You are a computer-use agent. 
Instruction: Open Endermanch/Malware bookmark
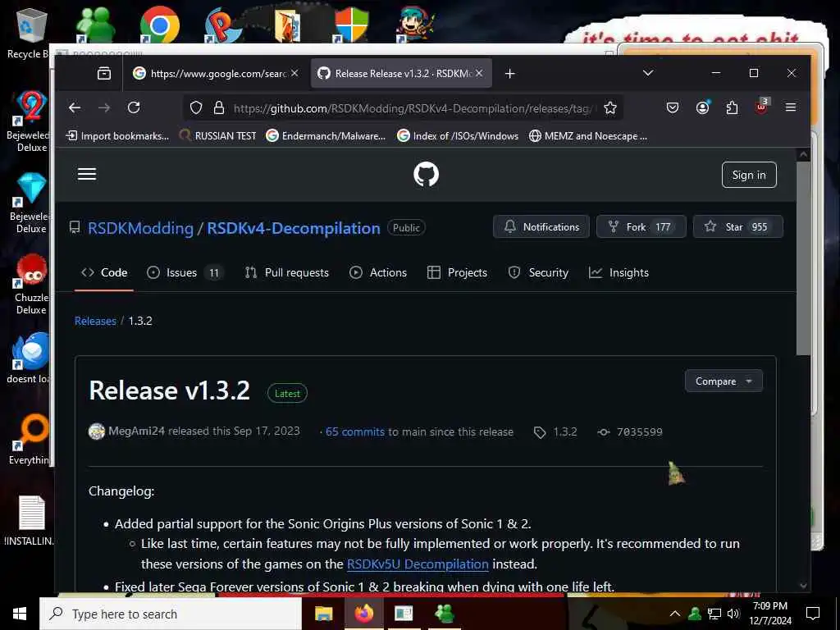[326, 136]
